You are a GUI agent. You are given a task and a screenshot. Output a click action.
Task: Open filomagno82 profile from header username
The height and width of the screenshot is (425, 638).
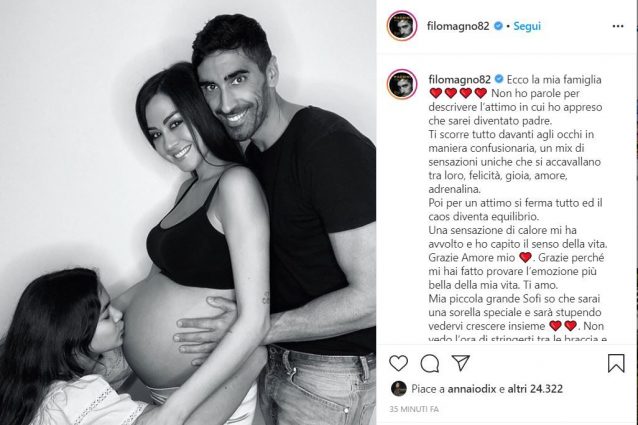458,26
